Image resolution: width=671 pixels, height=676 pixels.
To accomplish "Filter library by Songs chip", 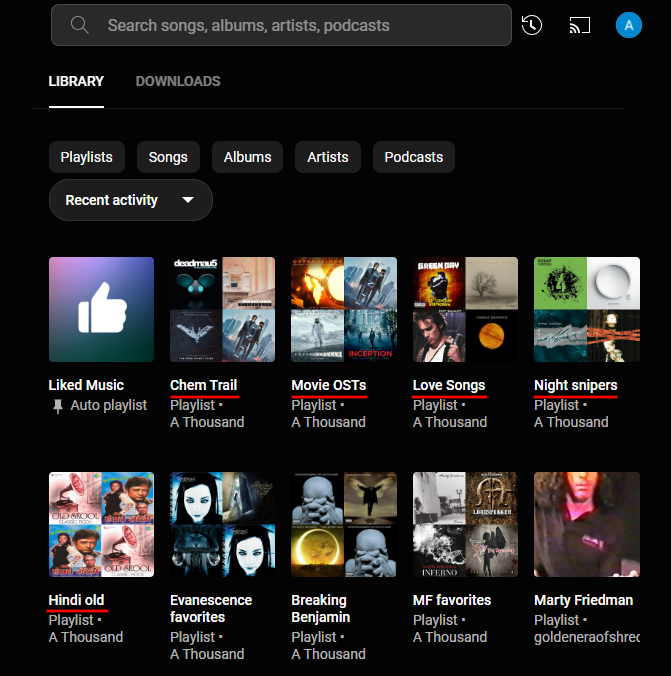I will click(168, 157).
